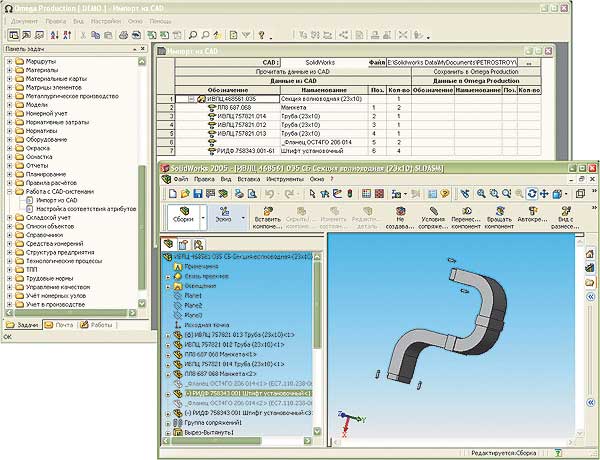Click Mate conditions (Условия сопряжения) tool
Screen dimensions: 600x460
click(x=433, y=217)
